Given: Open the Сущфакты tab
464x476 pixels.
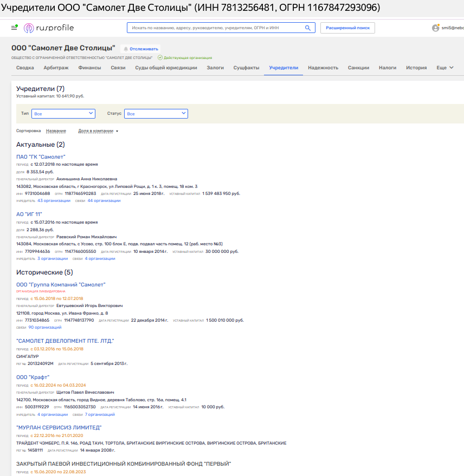Looking at the screenshot, I should [x=247, y=68].
